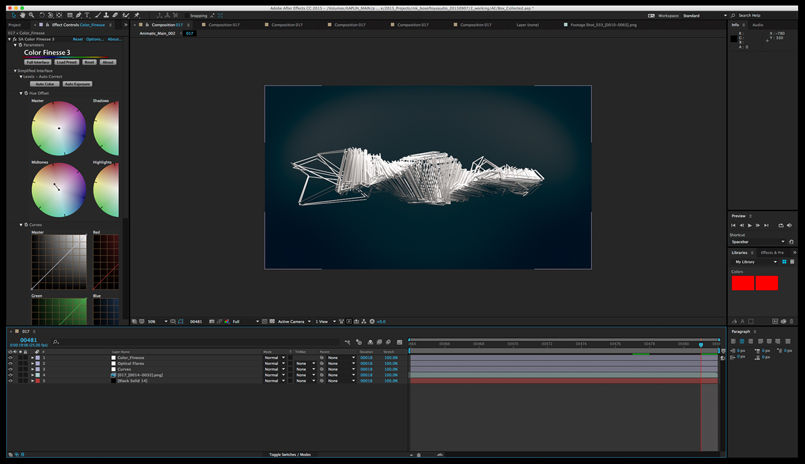Click the Auto Exposure button
Viewport: 805px width, 464px height.
coord(78,84)
